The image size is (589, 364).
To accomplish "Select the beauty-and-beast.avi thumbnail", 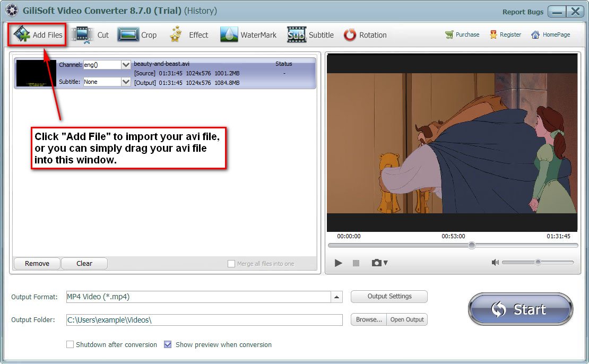I will 36,73.
